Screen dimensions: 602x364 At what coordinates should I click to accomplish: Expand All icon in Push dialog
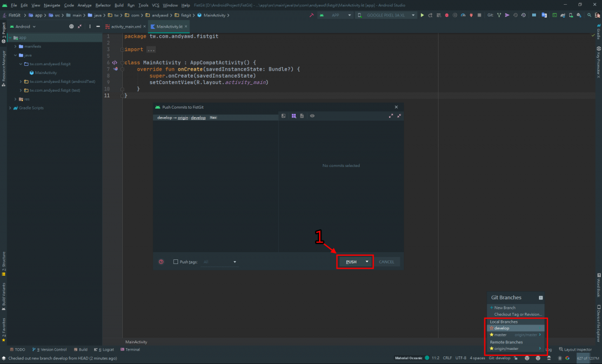[x=391, y=116]
